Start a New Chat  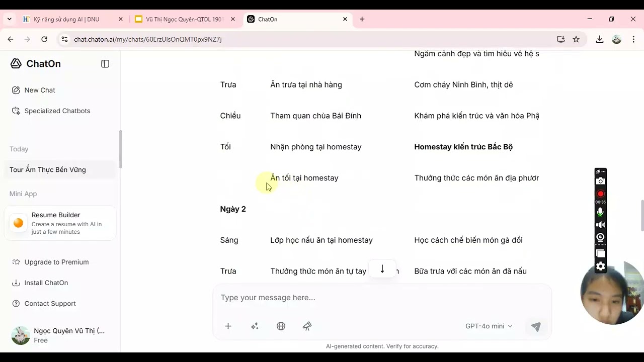click(33, 90)
